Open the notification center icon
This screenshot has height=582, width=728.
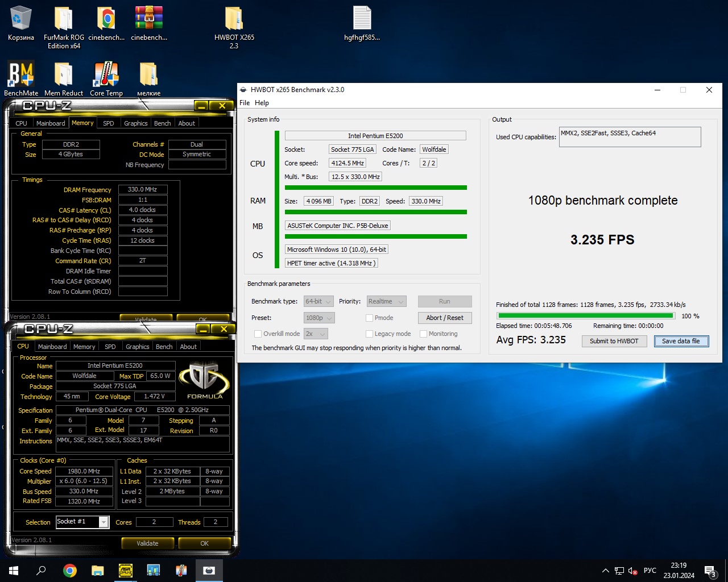710,571
